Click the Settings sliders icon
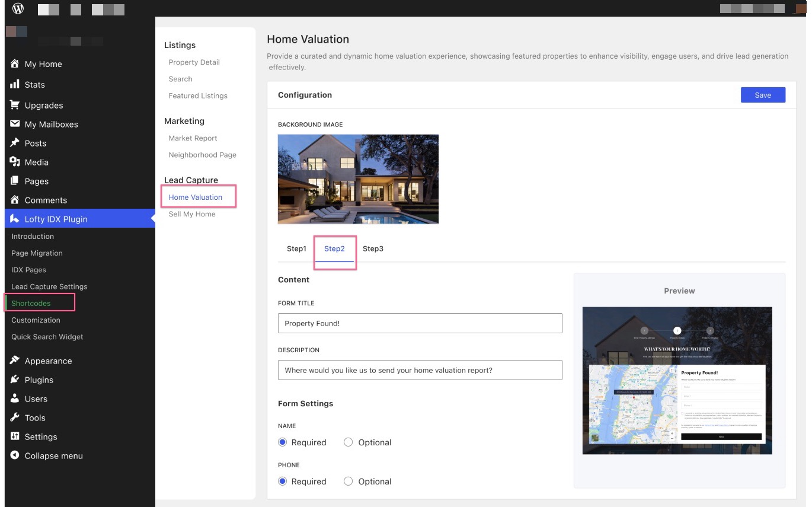Viewport: 812px width, 507px height. (15, 436)
